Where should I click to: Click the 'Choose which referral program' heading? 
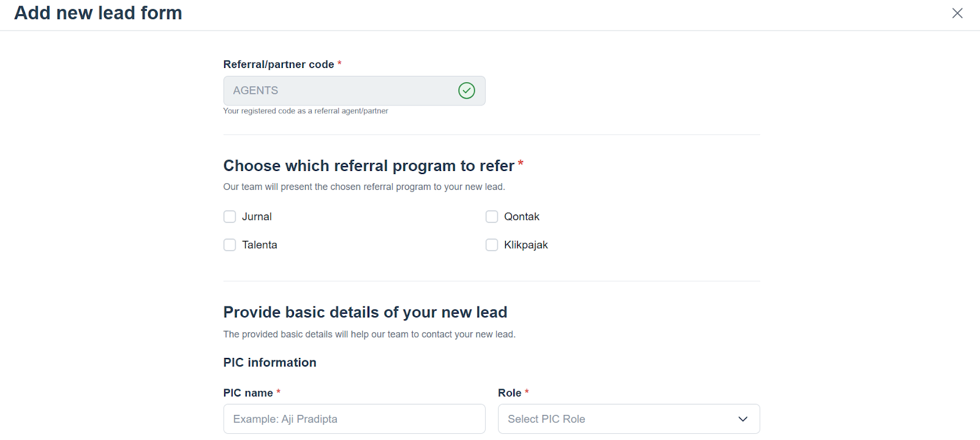pos(369,166)
